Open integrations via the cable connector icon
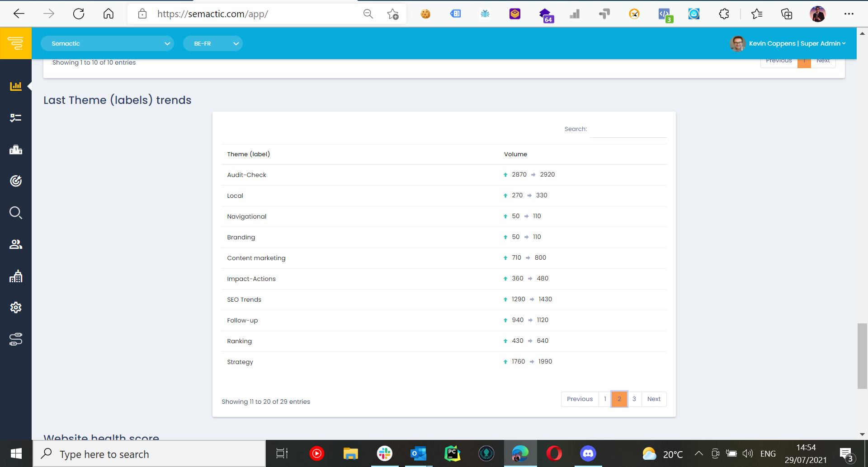The image size is (868, 467). point(16,339)
